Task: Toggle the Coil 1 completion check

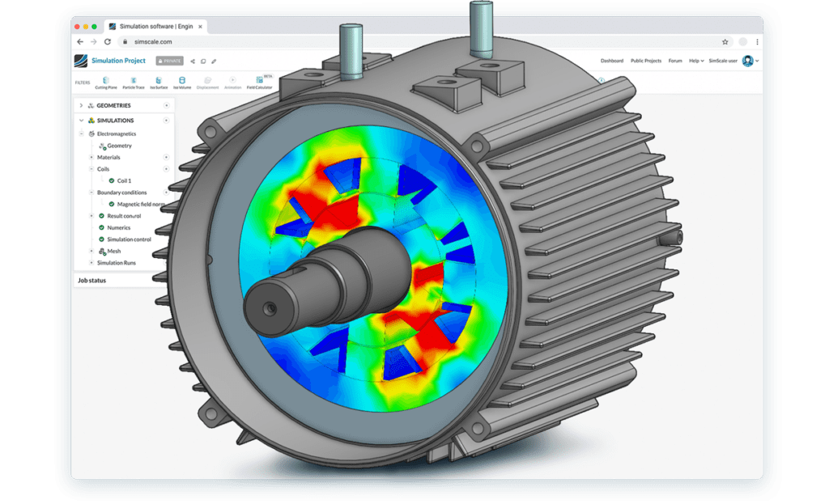Action: [112, 181]
